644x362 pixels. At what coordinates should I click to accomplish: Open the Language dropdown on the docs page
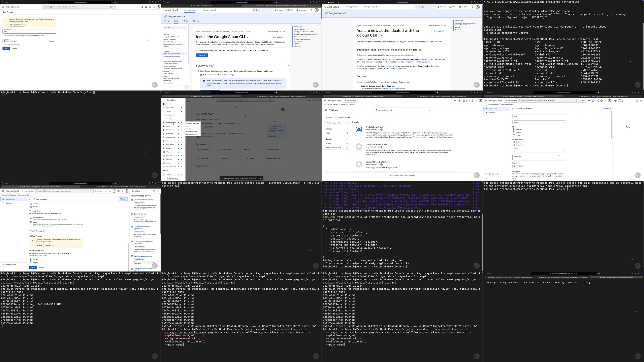tap(302, 10)
